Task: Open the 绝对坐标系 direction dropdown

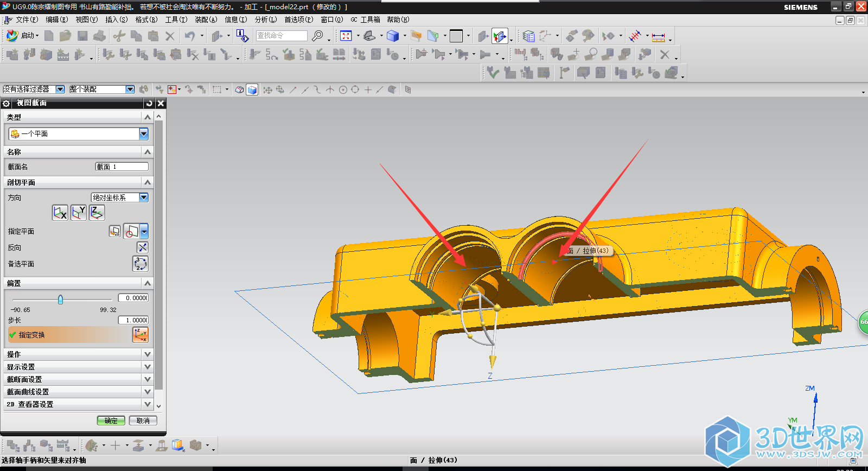Action: (144, 198)
